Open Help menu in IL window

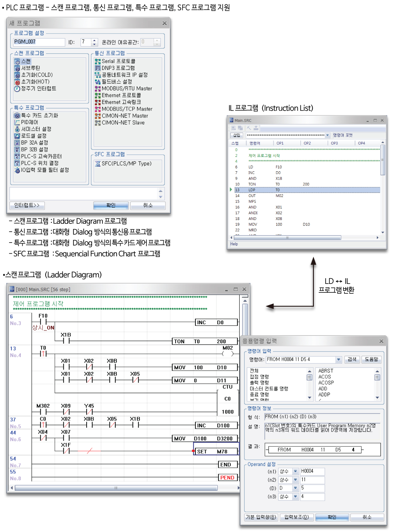(x=234, y=244)
